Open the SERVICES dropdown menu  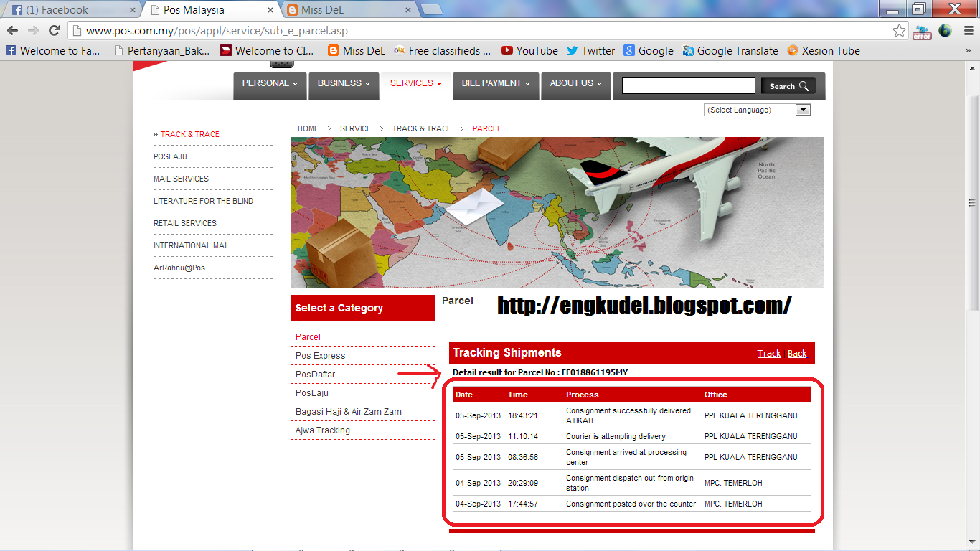point(415,83)
